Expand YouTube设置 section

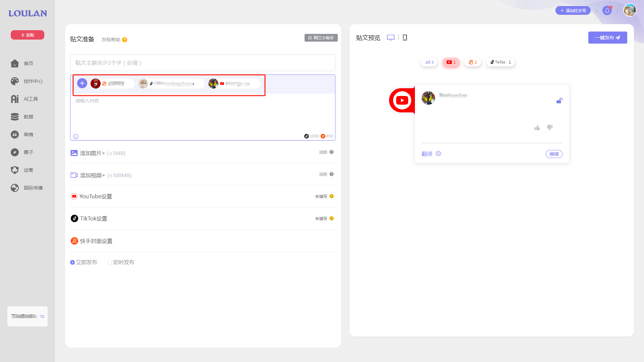[203, 196]
